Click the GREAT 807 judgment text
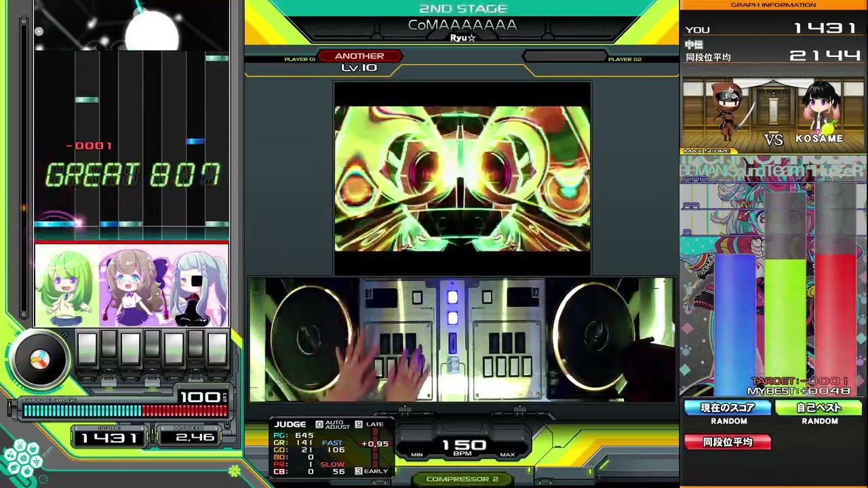Screen dimensions: 868x488 coord(133,176)
